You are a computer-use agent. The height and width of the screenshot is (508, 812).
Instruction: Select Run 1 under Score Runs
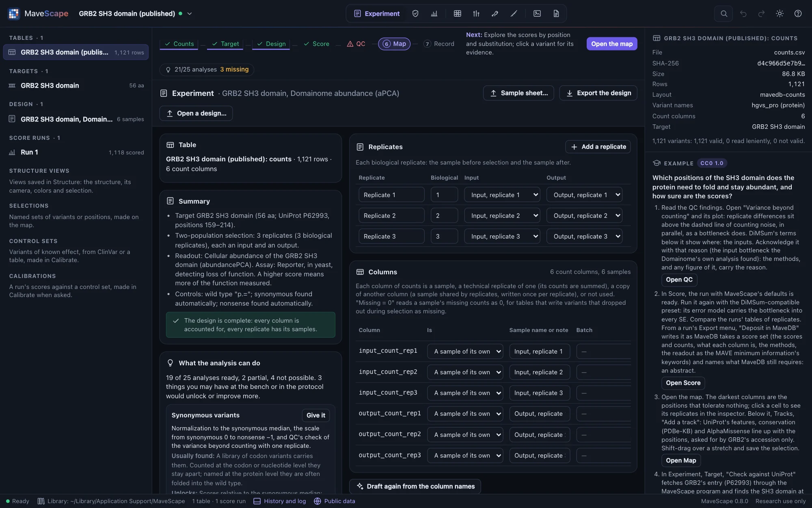(76, 152)
